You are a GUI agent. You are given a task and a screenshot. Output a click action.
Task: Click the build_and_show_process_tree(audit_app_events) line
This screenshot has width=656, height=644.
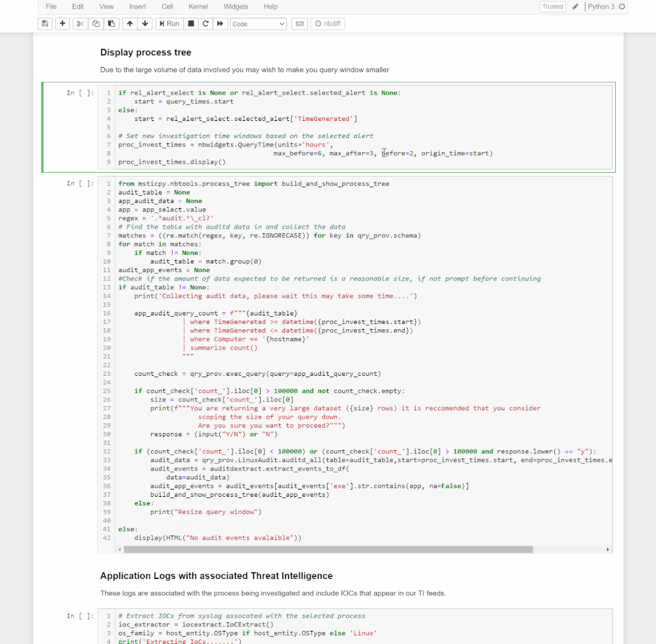coord(240,495)
